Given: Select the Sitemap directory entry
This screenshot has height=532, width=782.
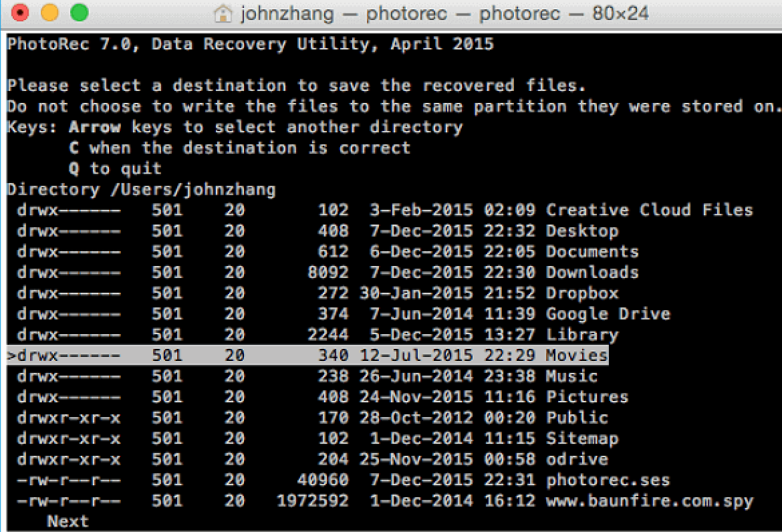Looking at the screenshot, I should point(581,438).
